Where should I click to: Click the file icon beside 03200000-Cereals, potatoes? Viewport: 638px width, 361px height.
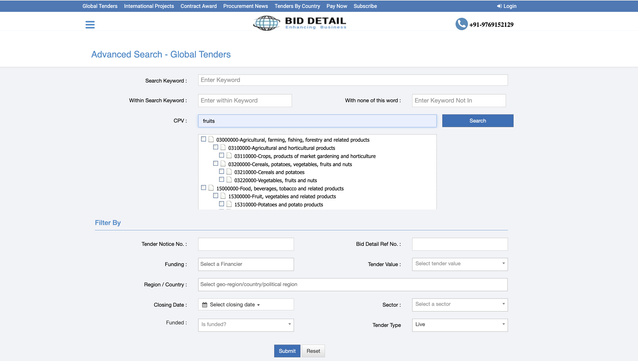[x=223, y=164]
